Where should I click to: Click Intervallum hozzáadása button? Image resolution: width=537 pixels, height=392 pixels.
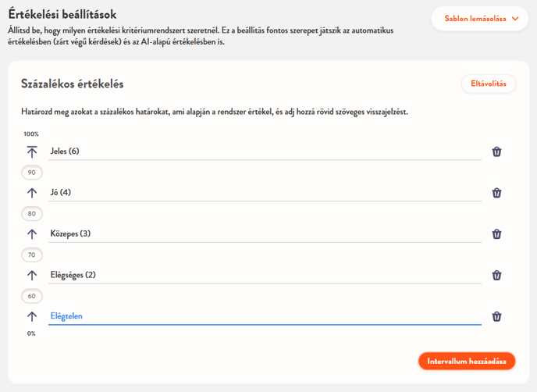click(466, 361)
